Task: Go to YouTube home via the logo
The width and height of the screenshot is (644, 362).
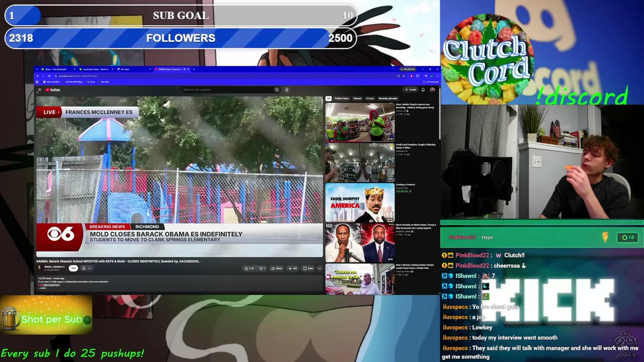Action: 53,90
